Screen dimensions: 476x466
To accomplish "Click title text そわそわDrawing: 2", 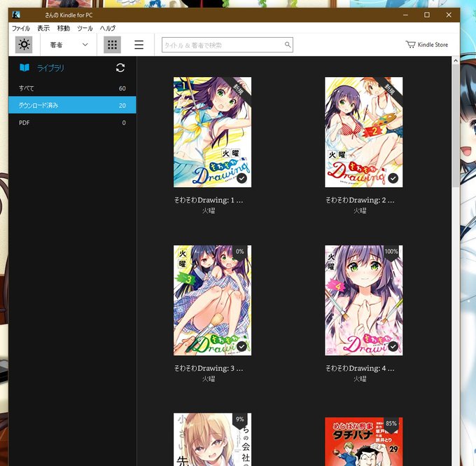I will click(x=360, y=200).
